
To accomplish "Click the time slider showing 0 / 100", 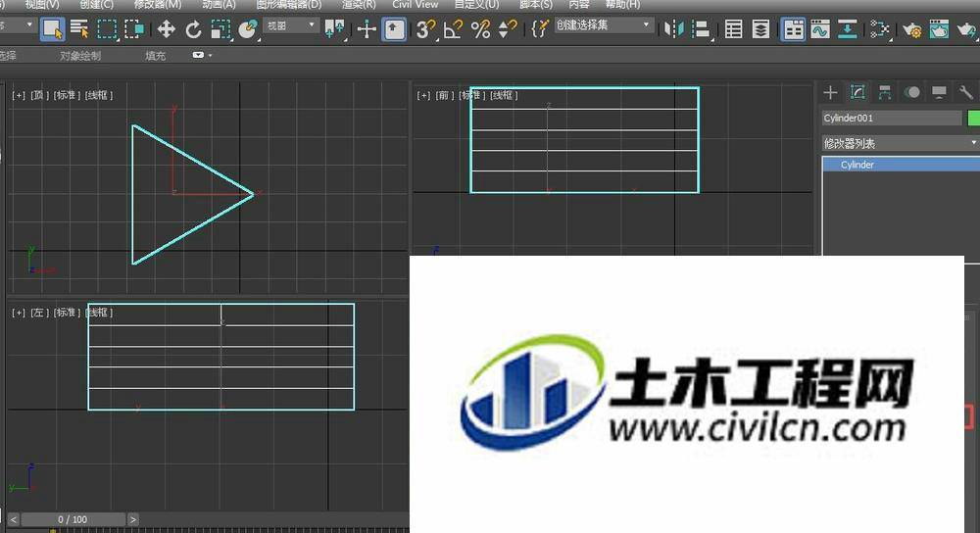I will [x=73, y=519].
